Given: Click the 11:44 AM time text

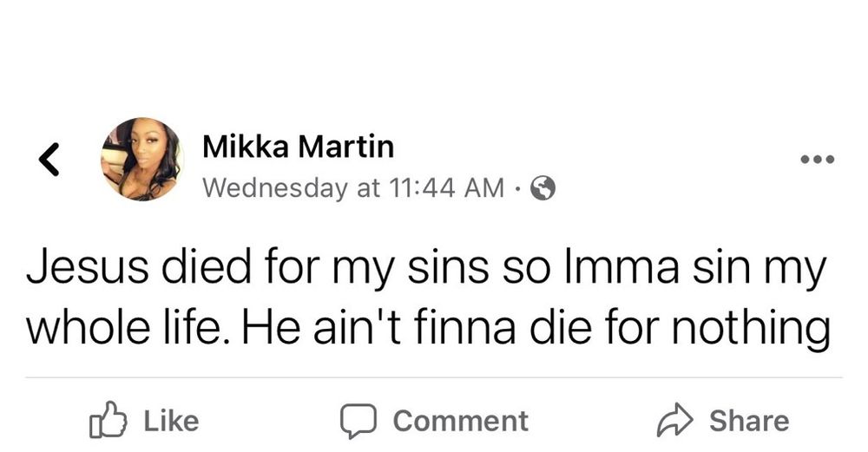Looking at the screenshot, I should 447,188.
